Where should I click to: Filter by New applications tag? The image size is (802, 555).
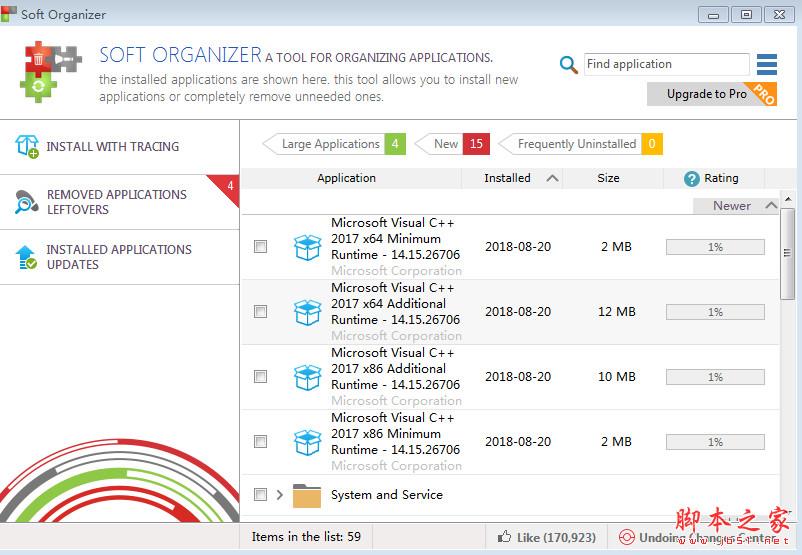pos(452,144)
